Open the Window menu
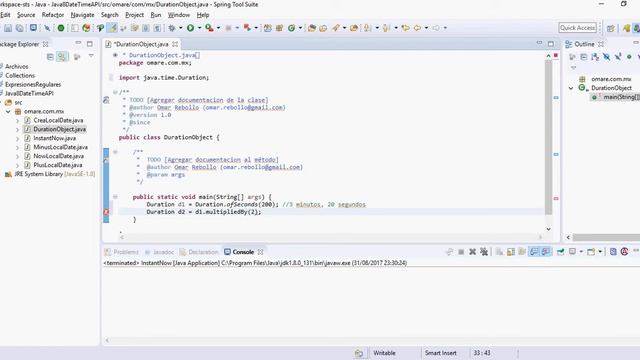 (x=179, y=15)
